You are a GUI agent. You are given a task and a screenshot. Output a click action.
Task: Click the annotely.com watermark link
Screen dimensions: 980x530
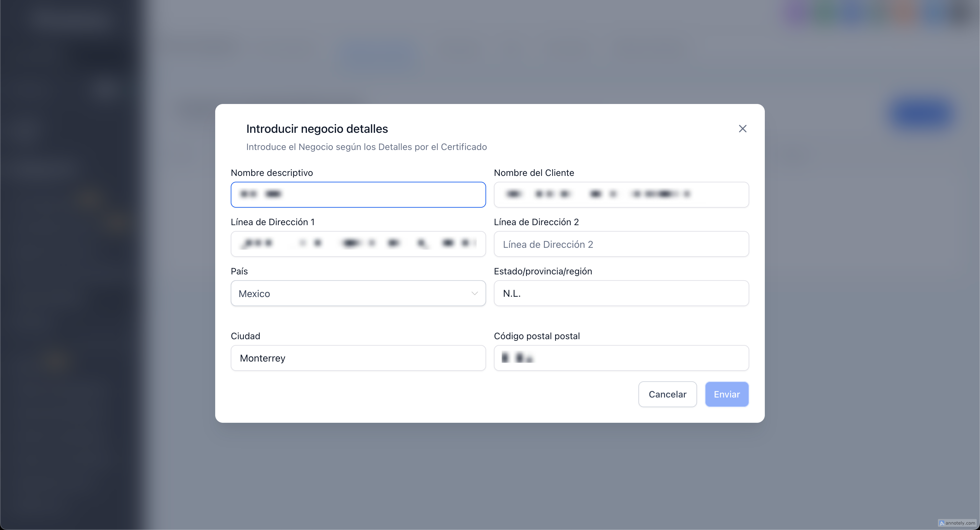pyautogui.click(x=957, y=523)
